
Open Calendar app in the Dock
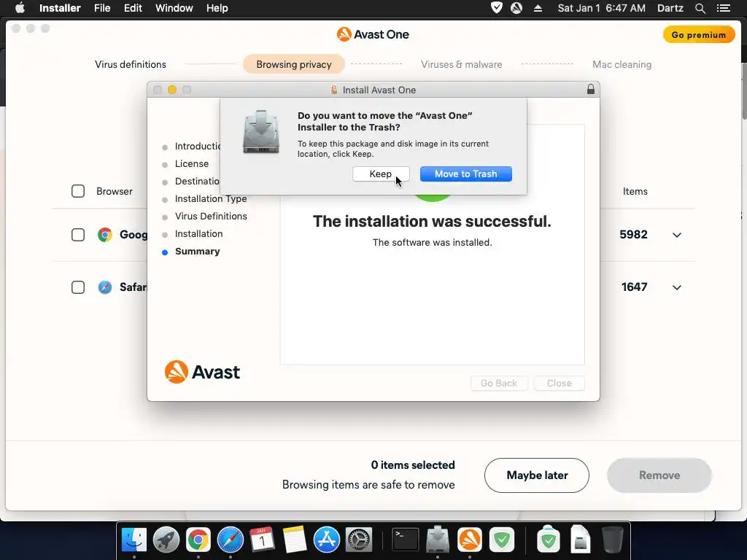[263, 540]
